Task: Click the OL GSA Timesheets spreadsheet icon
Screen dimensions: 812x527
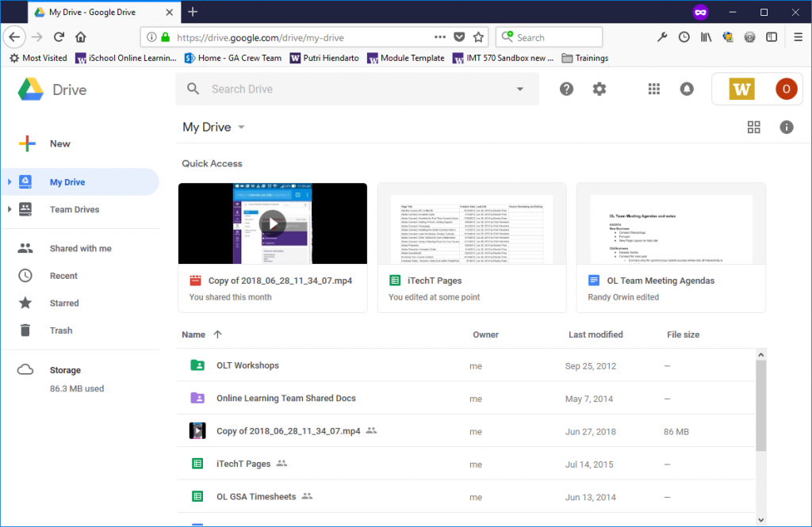Action: [197, 496]
